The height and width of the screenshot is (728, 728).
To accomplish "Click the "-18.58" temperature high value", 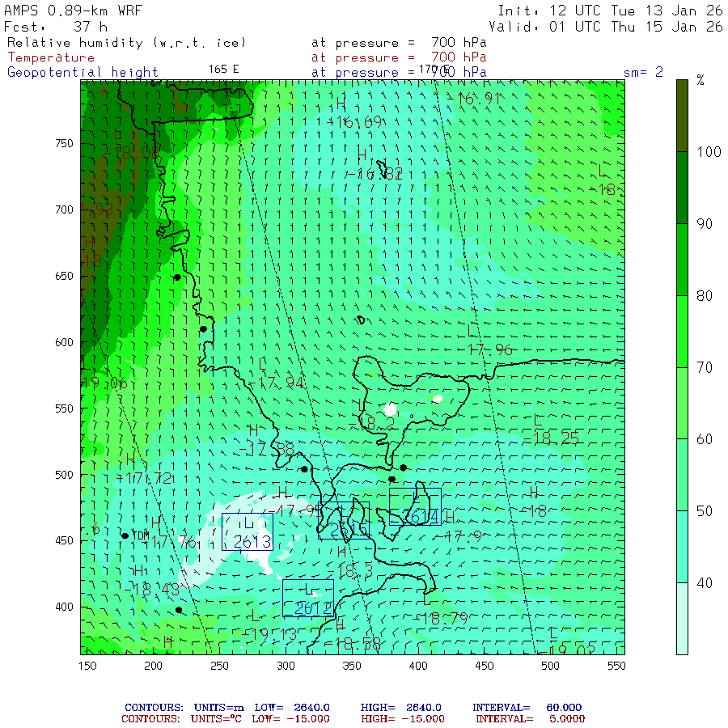I will coord(353,644).
